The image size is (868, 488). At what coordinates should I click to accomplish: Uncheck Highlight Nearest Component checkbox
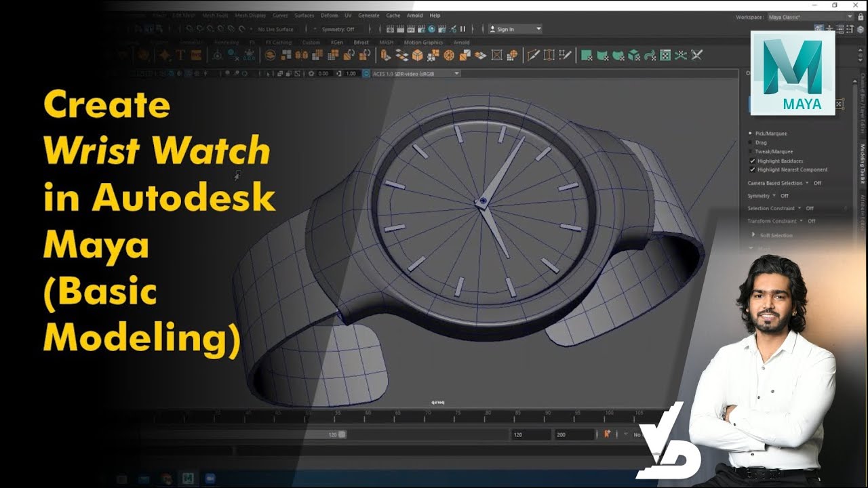(751, 169)
